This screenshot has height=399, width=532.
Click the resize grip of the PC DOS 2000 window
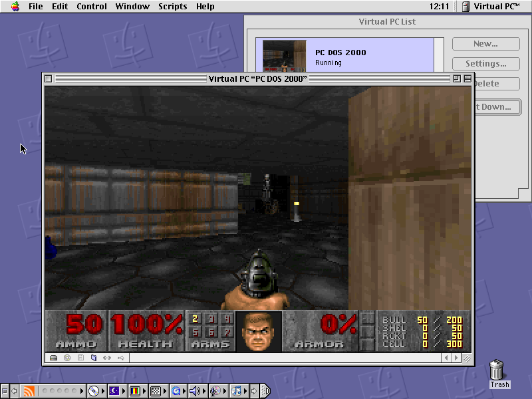(467, 358)
